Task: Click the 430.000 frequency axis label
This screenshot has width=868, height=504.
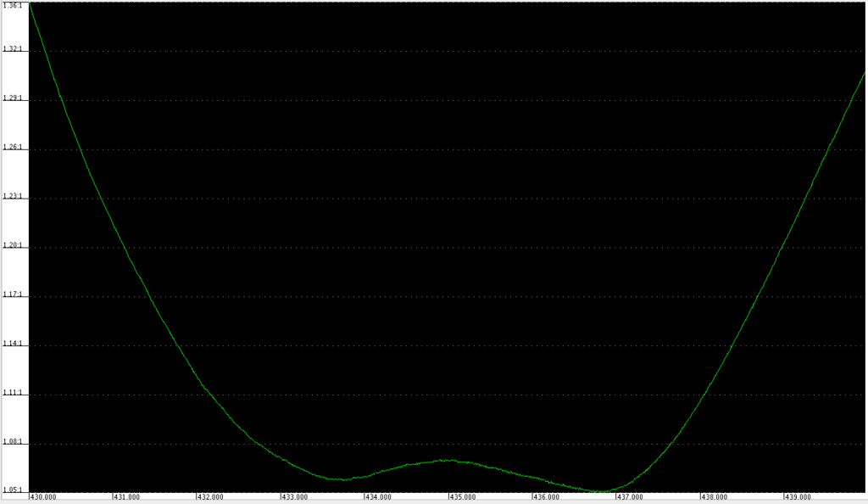Action: (43, 497)
